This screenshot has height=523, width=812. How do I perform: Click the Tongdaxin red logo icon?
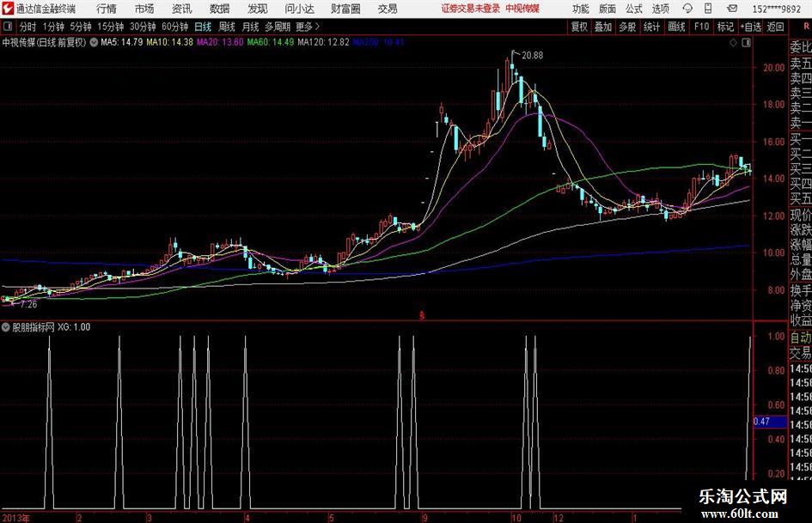click(8, 9)
